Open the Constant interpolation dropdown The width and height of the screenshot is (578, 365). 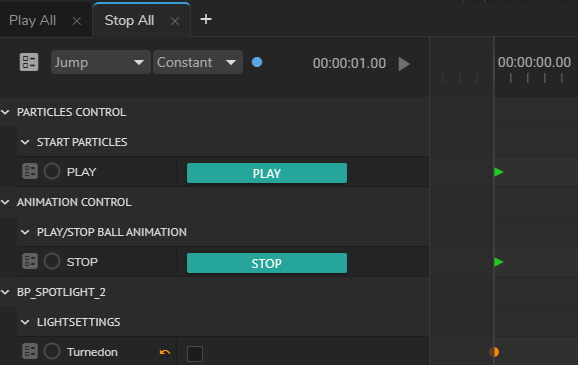click(x=198, y=62)
